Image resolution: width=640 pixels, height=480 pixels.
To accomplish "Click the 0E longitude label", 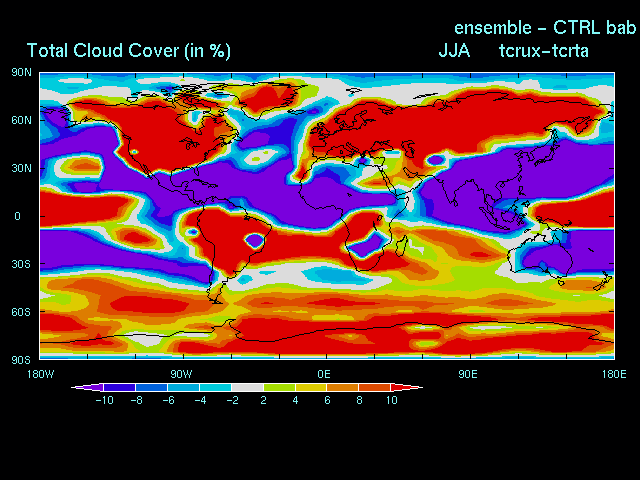I will click(324, 374).
